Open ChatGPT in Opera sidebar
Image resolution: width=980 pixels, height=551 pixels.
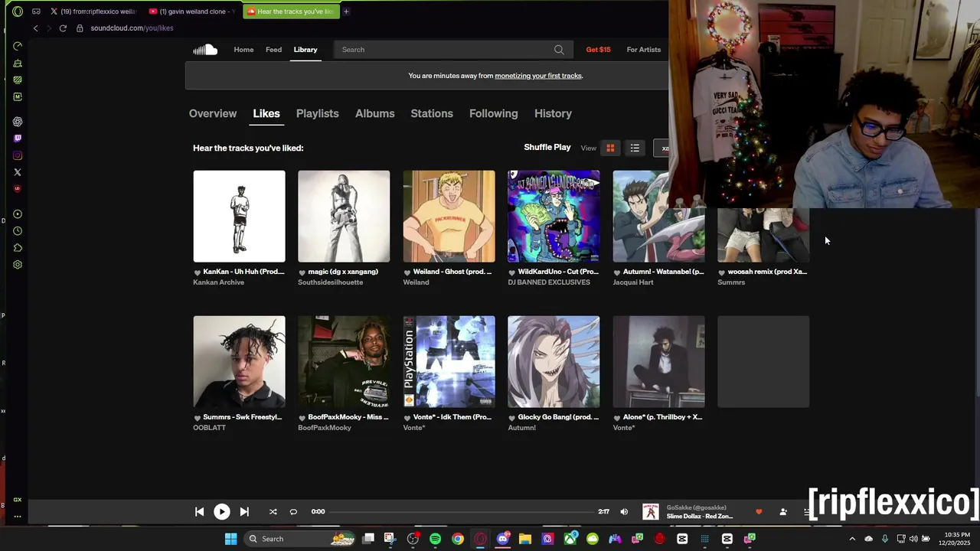[18, 122]
